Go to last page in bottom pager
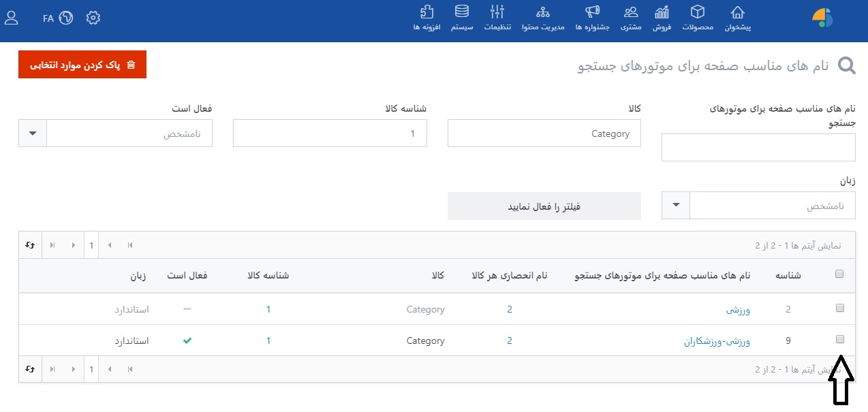The height and width of the screenshot is (412, 868). (x=52, y=369)
